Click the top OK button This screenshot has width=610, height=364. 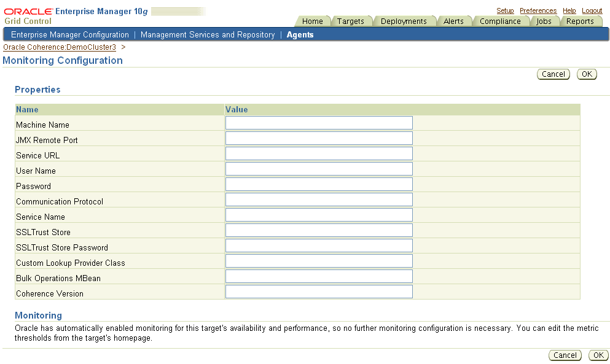pos(586,74)
